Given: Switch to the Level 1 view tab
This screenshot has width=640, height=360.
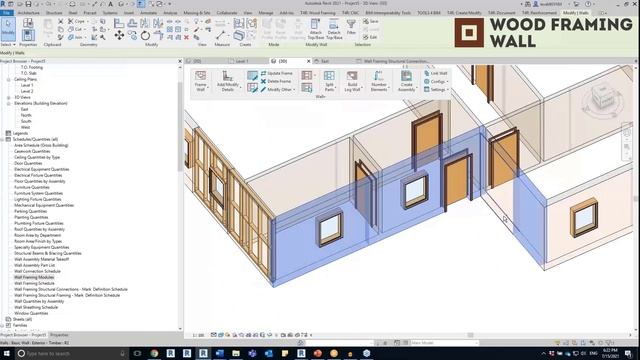Looking at the screenshot, I should [242, 61].
